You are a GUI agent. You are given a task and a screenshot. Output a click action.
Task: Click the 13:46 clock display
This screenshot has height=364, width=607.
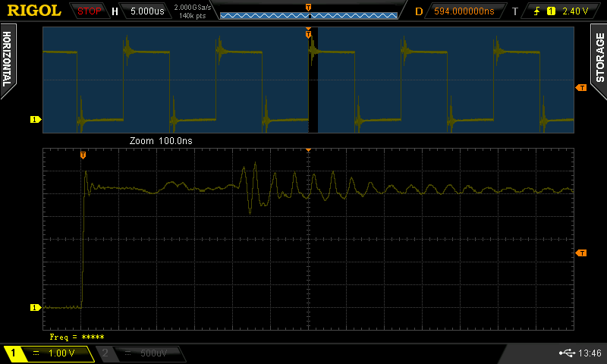click(x=590, y=353)
